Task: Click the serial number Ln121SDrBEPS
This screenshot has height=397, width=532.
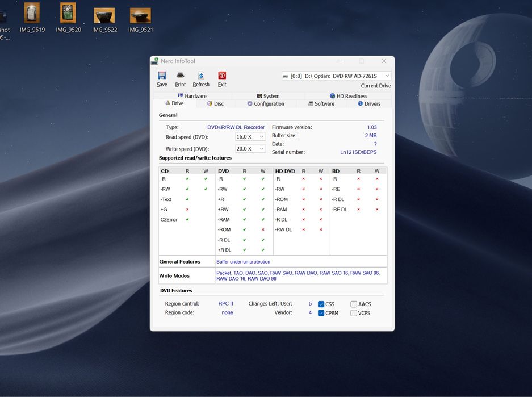Action: point(358,152)
